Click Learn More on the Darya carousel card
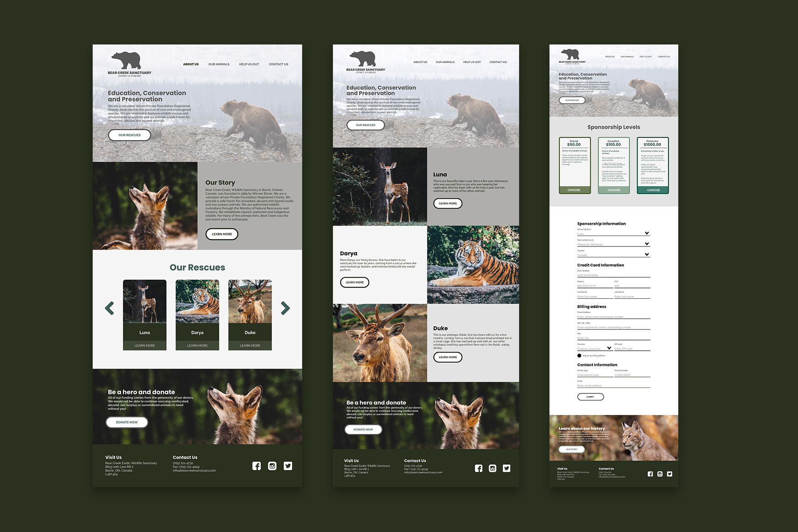The height and width of the screenshot is (532, 798). [x=197, y=345]
